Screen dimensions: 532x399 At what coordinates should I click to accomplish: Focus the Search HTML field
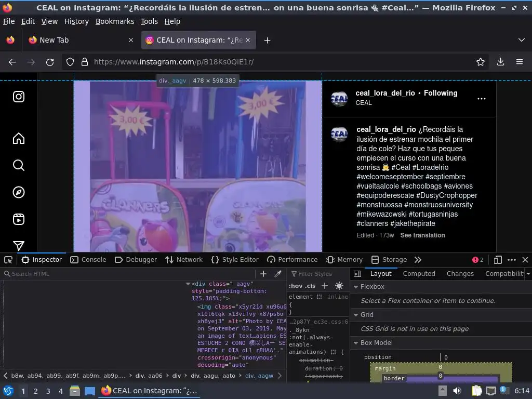pyautogui.click(x=129, y=274)
